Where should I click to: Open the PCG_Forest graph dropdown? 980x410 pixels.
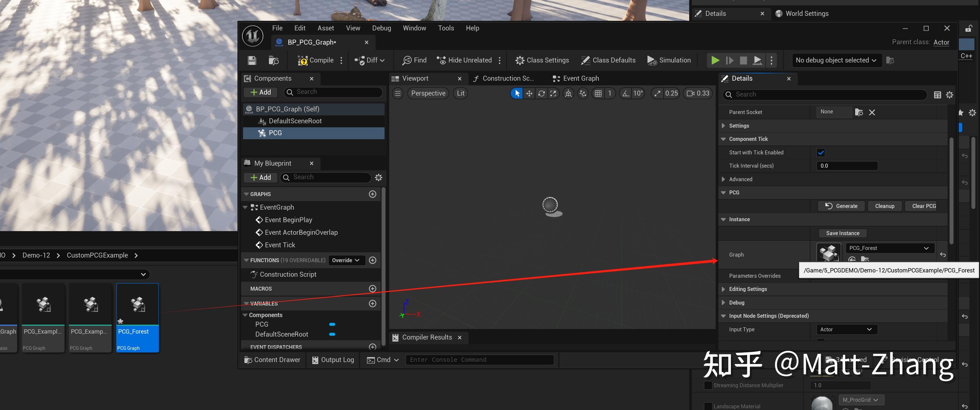[x=889, y=248]
